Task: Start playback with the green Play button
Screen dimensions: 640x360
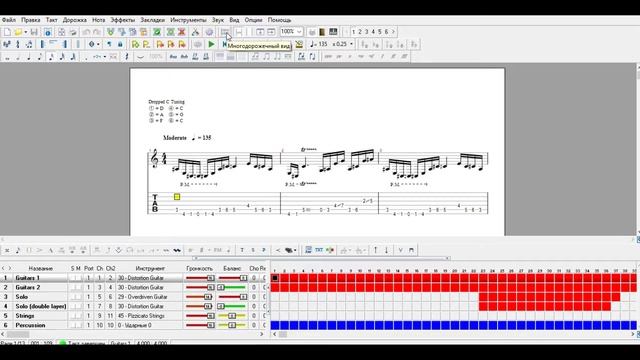Action: pos(211,44)
